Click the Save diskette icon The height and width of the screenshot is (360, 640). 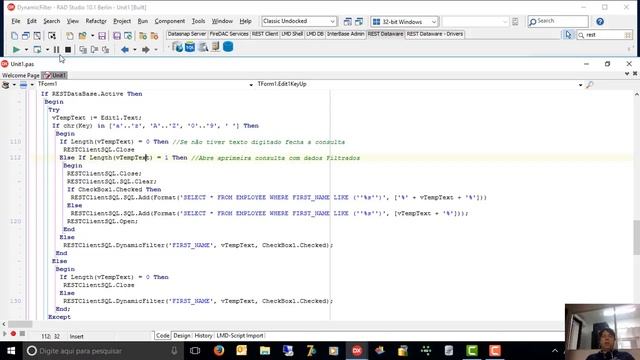coord(102,36)
